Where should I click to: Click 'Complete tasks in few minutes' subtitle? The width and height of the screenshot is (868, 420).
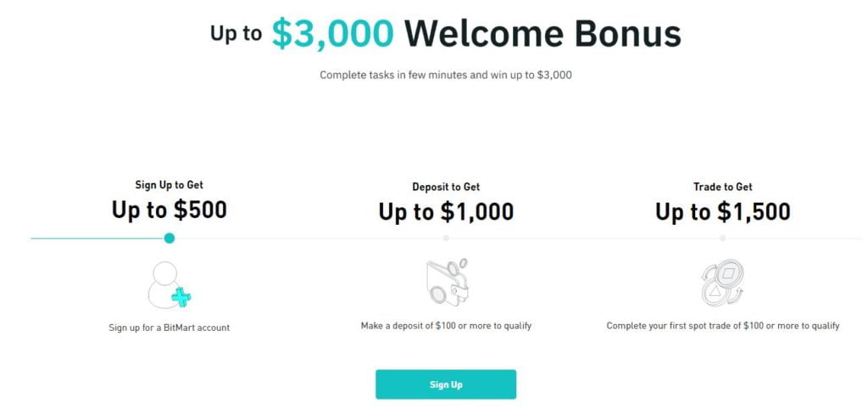pyautogui.click(x=393, y=75)
